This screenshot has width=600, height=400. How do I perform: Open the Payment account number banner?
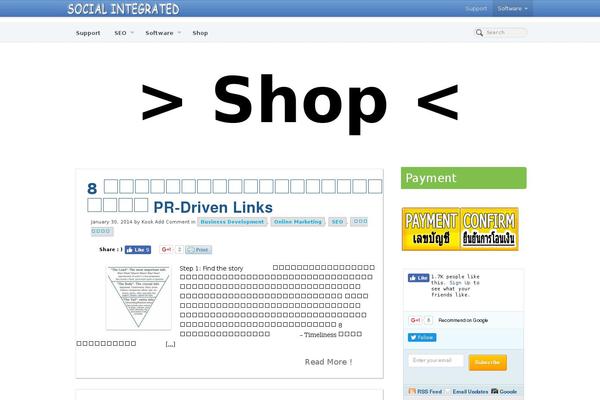431,229
